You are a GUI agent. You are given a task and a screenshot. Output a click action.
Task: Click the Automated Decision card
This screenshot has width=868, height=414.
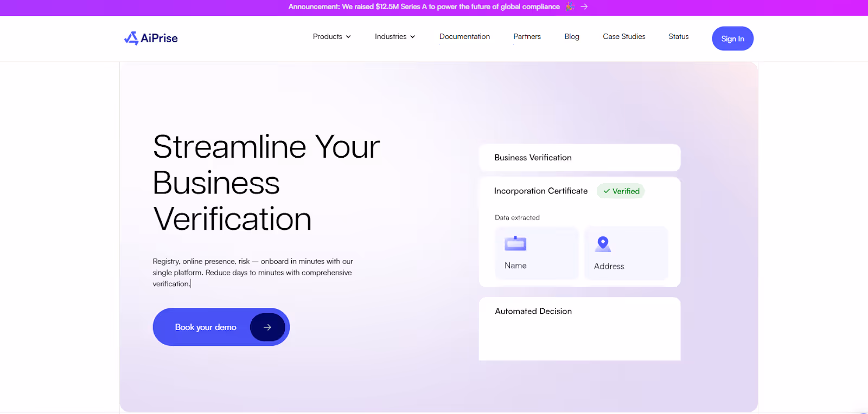tap(579, 328)
